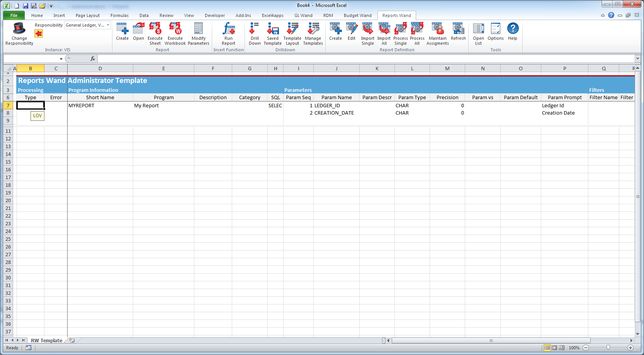Screen dimensions: 644x355
Task: Select the MYREPORT cell
Action: tap(100, 105)
